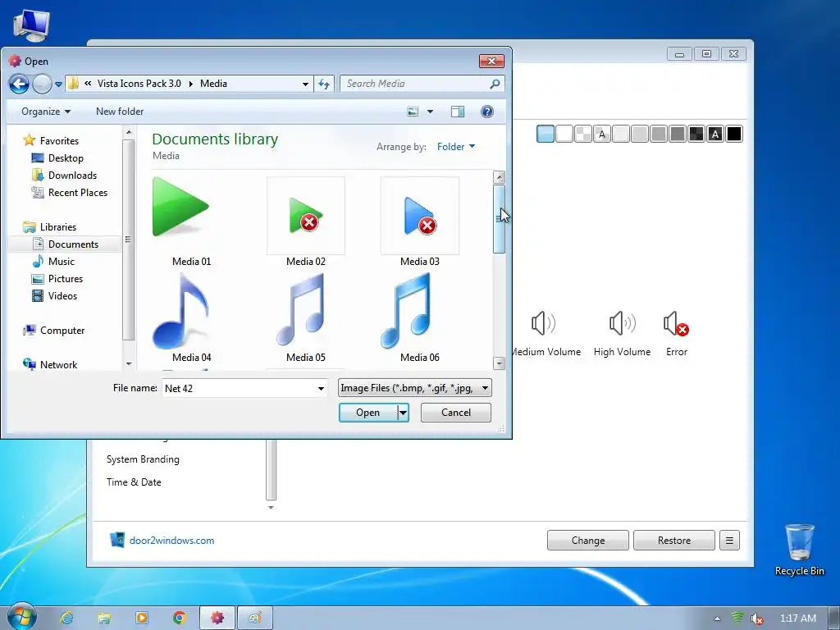Click the Change button
This screenshot has height=630, width=840.
click(587, 541)
